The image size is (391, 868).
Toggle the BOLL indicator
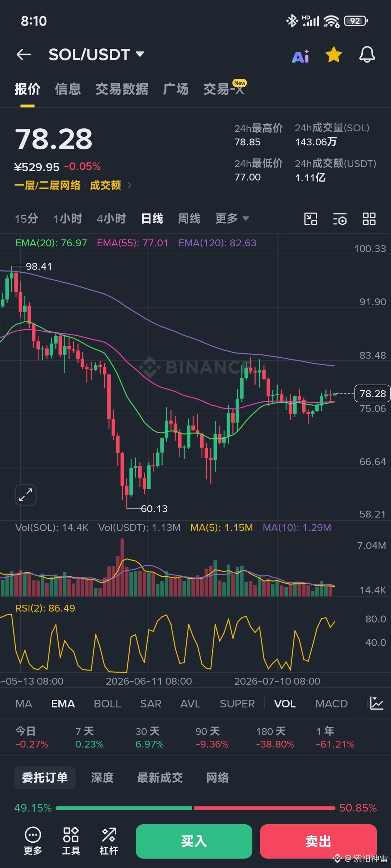(107, 703)
